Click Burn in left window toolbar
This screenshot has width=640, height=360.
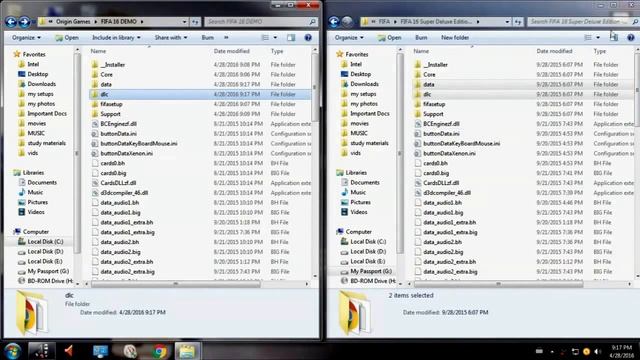pyautogui.click(x=208, y=38)
